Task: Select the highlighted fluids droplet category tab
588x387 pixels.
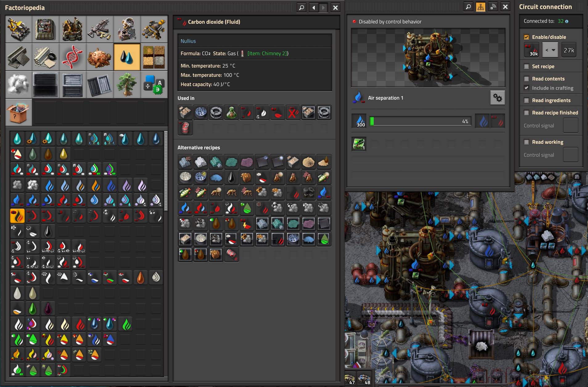Action: click(127, 57)
